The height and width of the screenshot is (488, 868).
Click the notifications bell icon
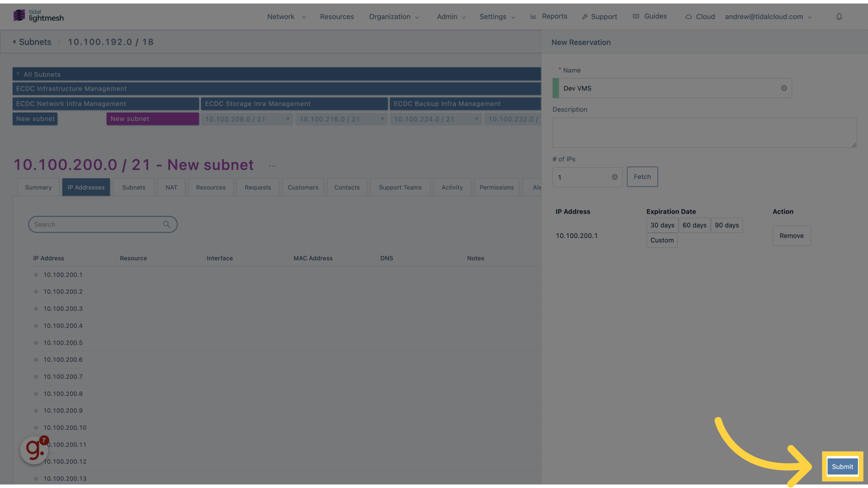click(x=839, y=16)
